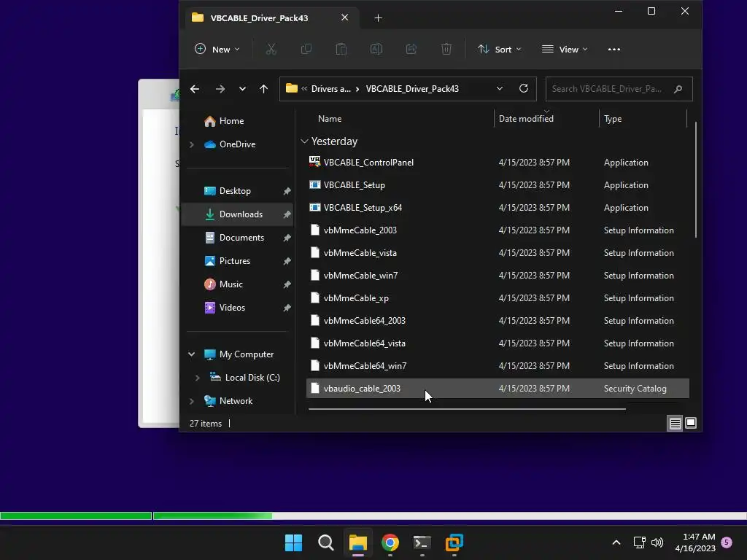Expand the Network tree node
Screen dimensions: 747x560
pos(192,401)
